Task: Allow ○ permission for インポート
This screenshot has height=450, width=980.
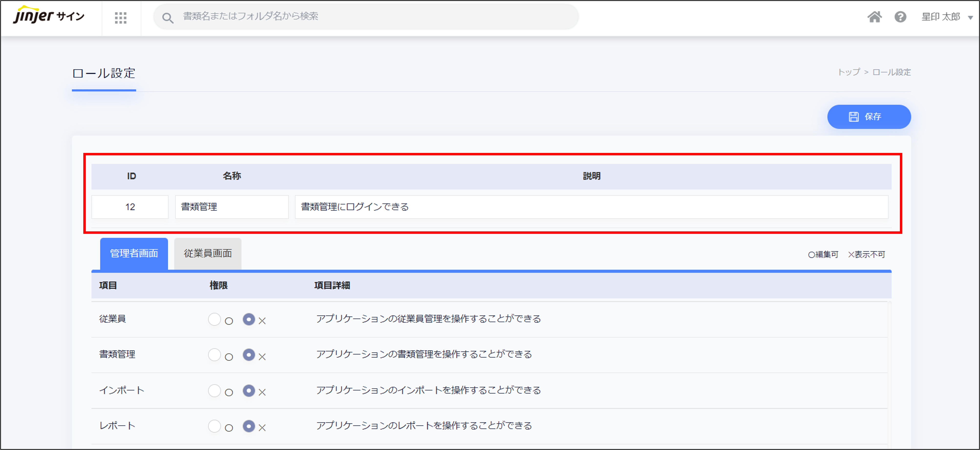Action: point(214,390)
